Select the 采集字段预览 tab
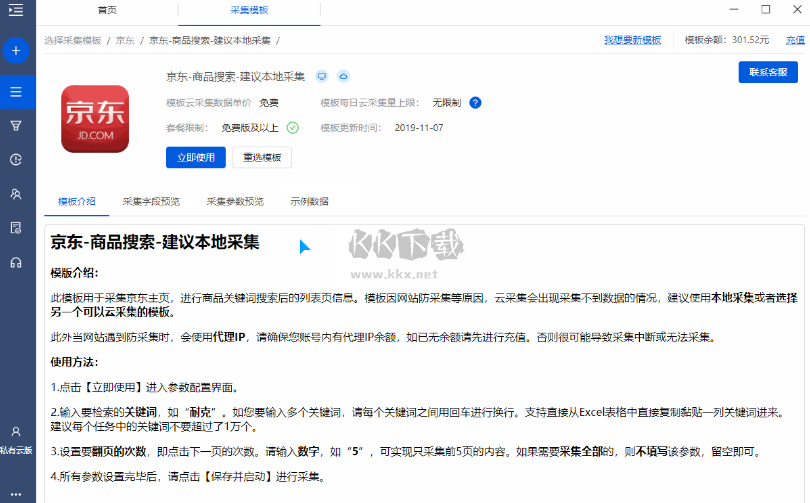Screen dimensions: 810x503 pos(151,201)
